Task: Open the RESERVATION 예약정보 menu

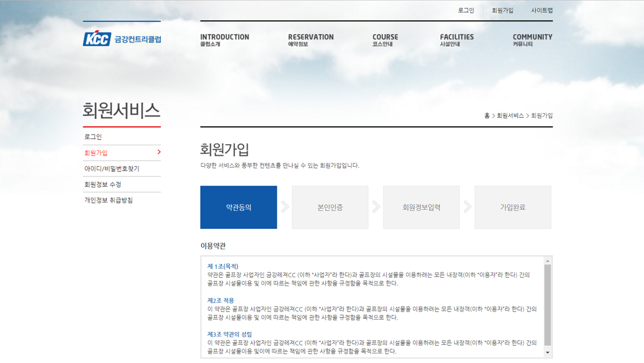Action: point(311,40)
